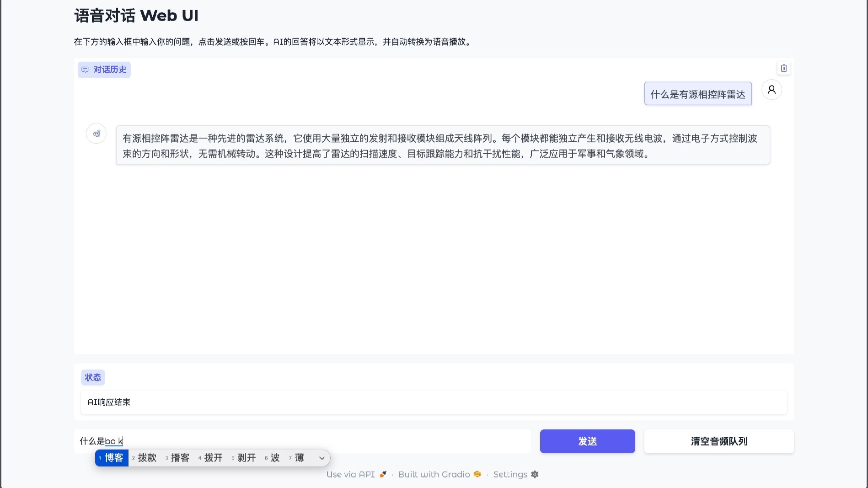Click the rocket icon next to Use via API
Viewport: 868px width, 488px height.
click(x=383, y=474)
